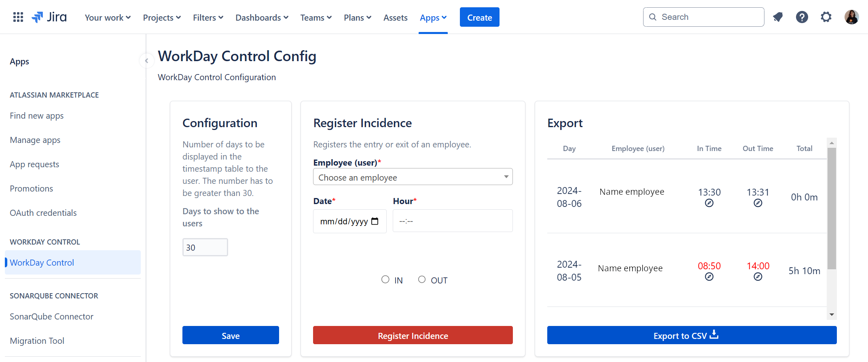The width and height of the screenshot is (868, 362).
Task: Click the In Time column header
Action: (709, 149)
